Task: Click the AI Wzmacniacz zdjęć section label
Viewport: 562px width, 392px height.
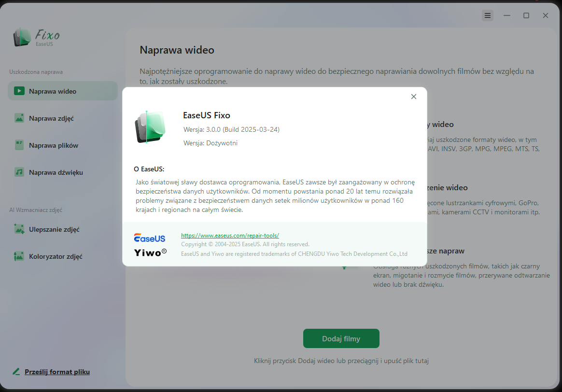Action: (x=35, y=210)
